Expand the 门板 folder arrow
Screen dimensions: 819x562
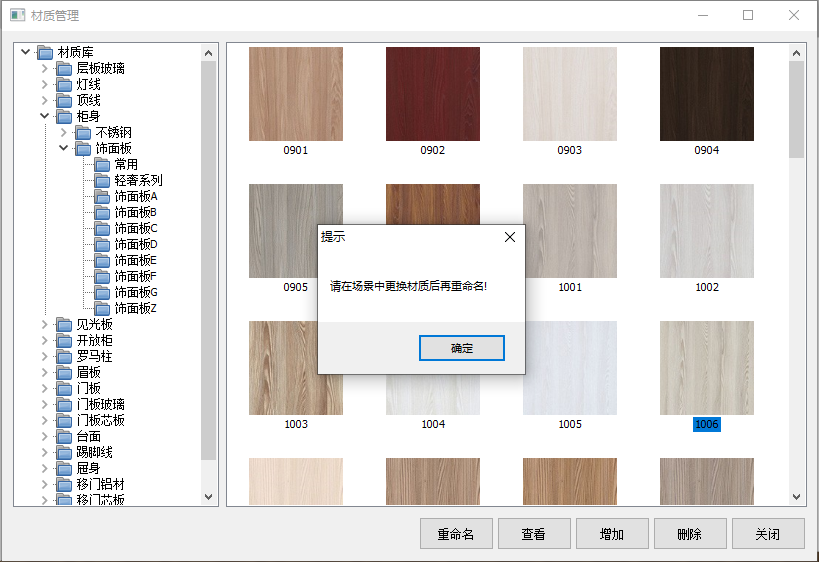pos(44,389)
